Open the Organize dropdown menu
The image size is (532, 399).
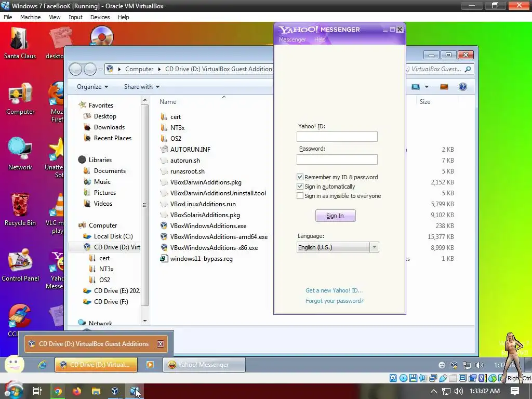tap(92, 87)
